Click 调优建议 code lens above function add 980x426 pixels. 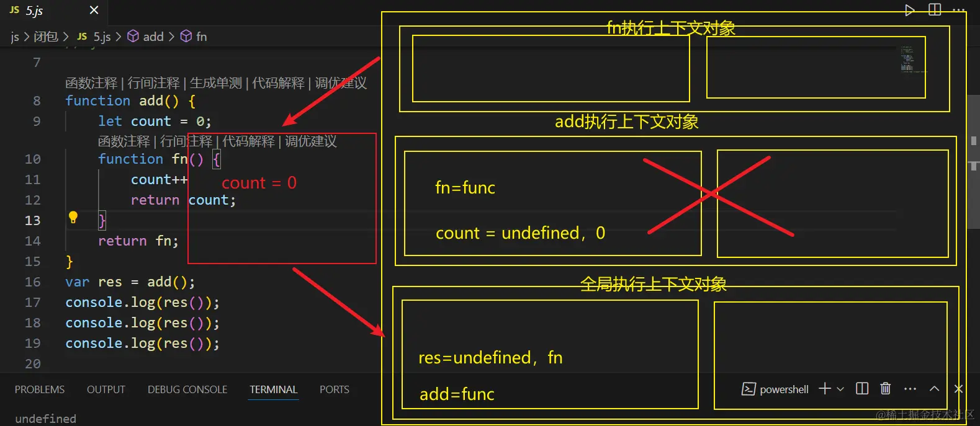click(x=341, y=83)
